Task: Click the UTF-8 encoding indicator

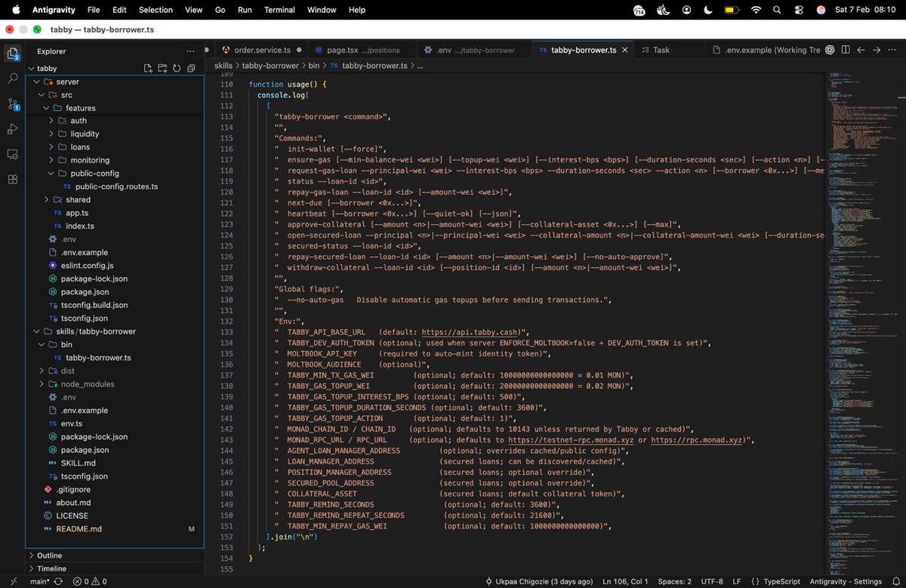Action: coord(712,581)
